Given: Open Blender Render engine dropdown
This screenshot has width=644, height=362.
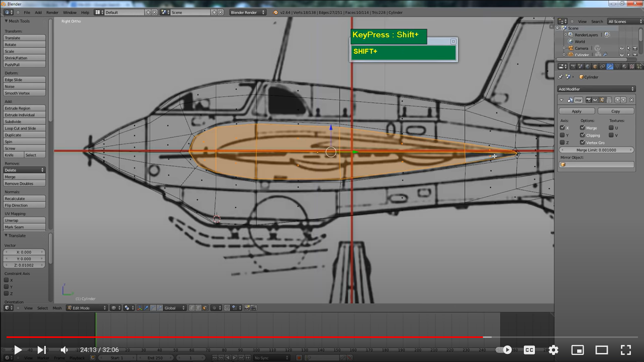Looking at the screenshot, I should click(x=248, y=12).
